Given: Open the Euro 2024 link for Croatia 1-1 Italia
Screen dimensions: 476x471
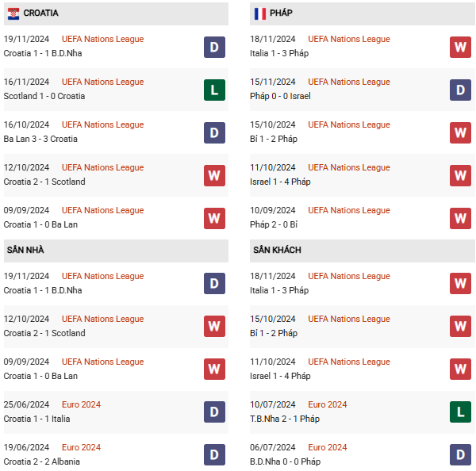Looking at the screenshot, I should (81, 404).
